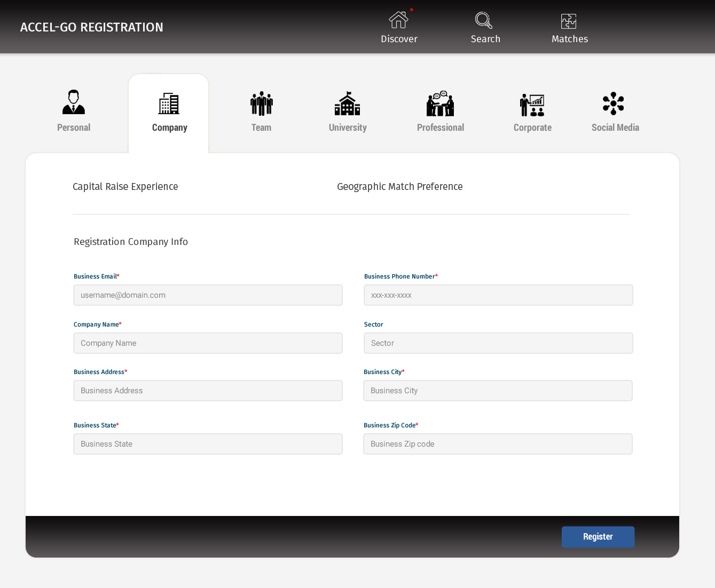715x588 pixels.
Task: Open Geographic Match Preference section
Action: pyautogui.click(x=399, y=187)
